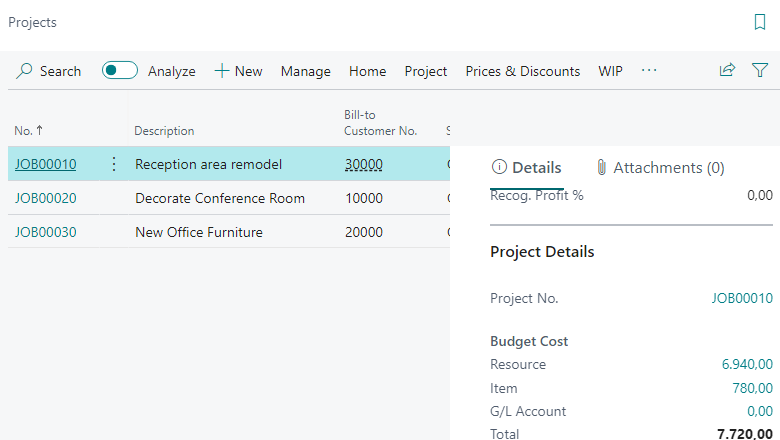Drill down Item budget cost 780,00
This screenshot has height=440, width=780.
[x=752, y=388]
